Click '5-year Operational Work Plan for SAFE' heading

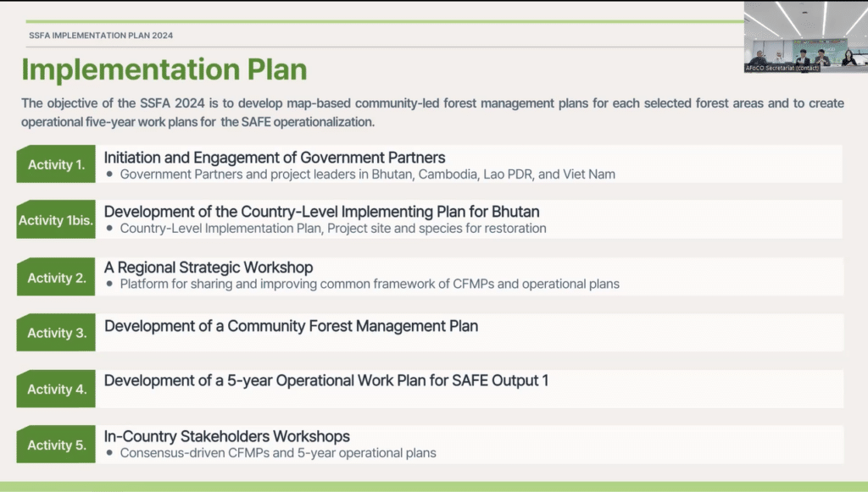click(326, 381)
